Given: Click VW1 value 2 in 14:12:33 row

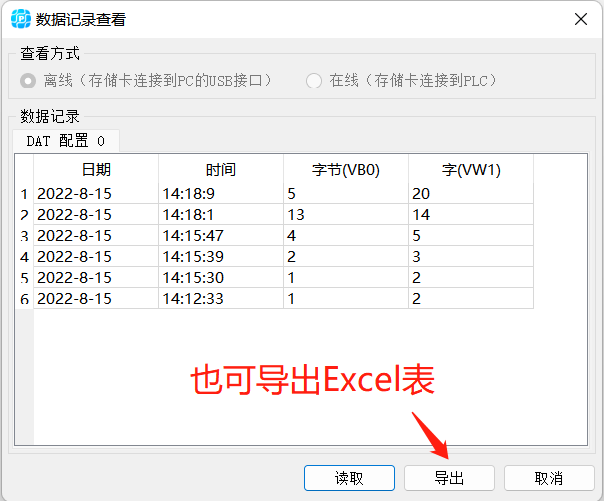Looking at the screenshot, I should 471,298.
